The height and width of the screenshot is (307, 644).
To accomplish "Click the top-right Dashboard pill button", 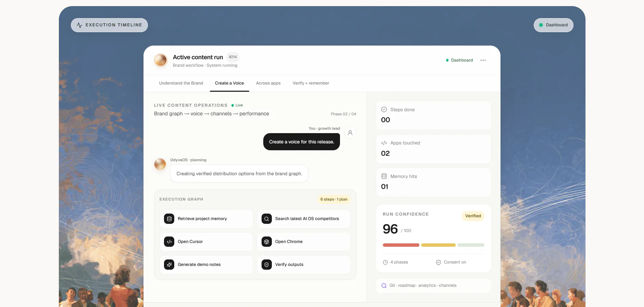I will click(x=553, y=25).
